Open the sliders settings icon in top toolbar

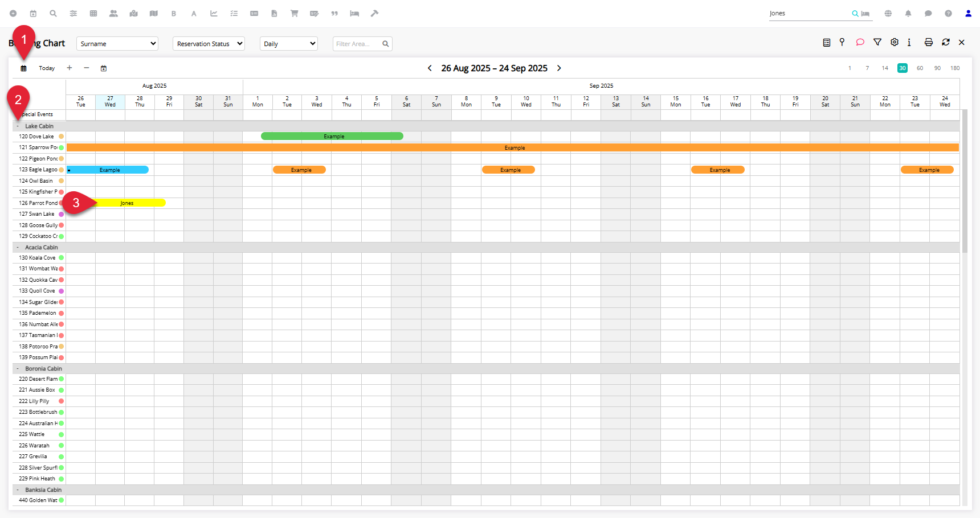[73, 13]
